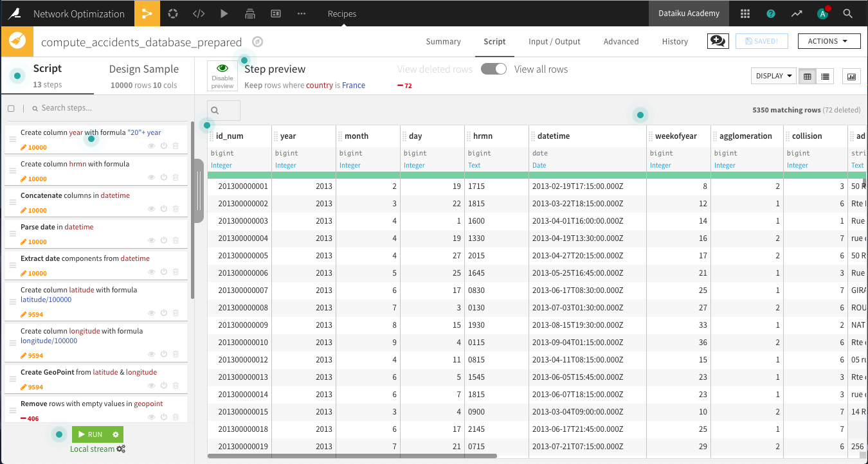
Task: Open the apps grid menu icon
Action: 745,13
